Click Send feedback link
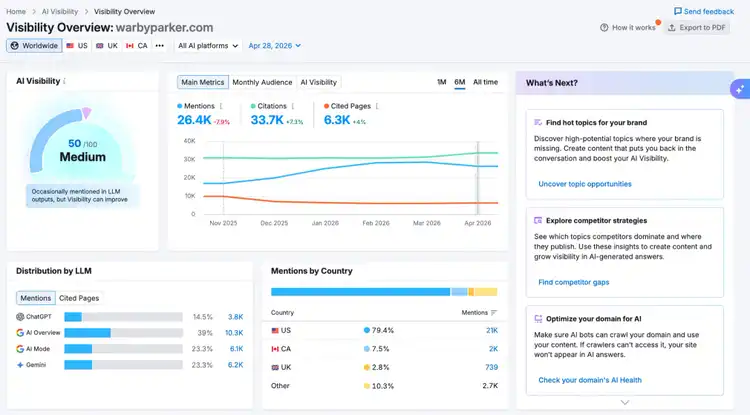 click(x=704, y=11)
